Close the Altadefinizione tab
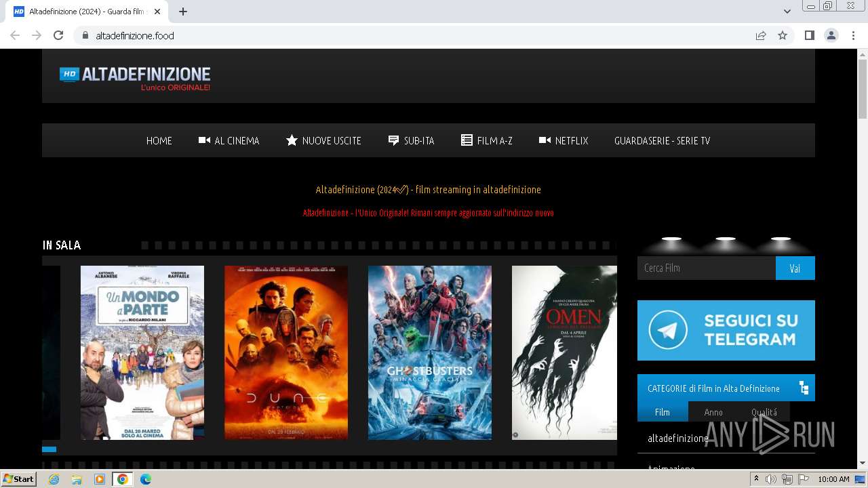The width and height of the screenshot is (868, 488). coord(158,12)
